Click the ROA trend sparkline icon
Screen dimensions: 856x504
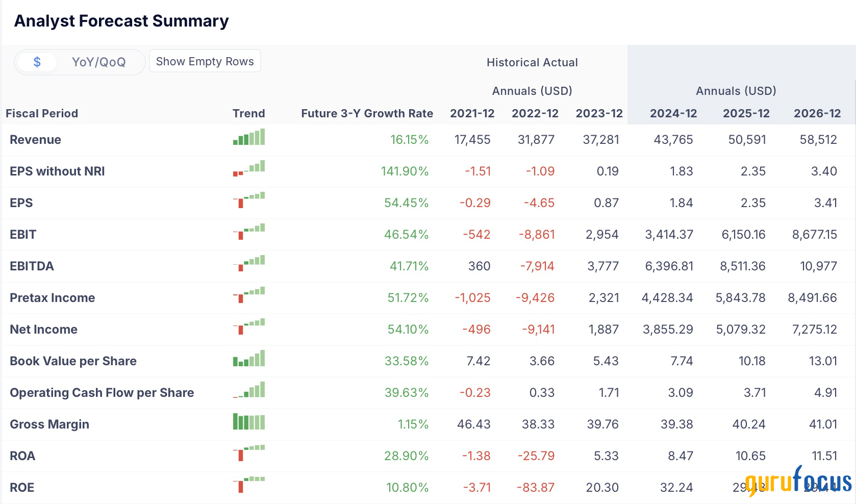point(249,453)
